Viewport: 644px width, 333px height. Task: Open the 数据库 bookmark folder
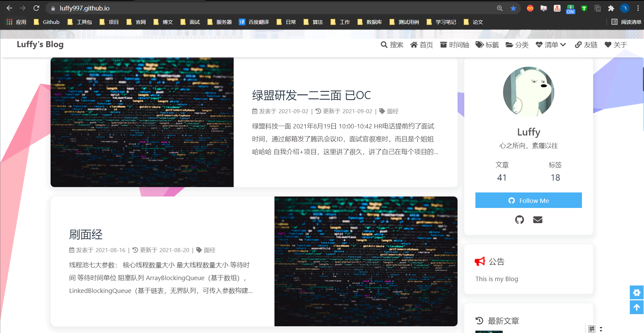[x=370, y=22]
